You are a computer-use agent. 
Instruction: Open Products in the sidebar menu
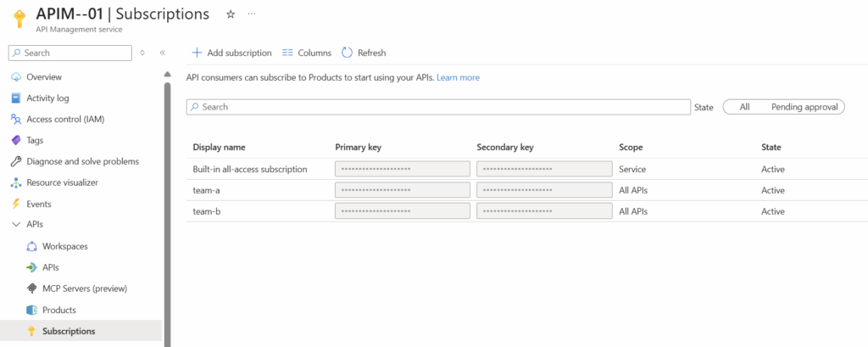[58, 311]
